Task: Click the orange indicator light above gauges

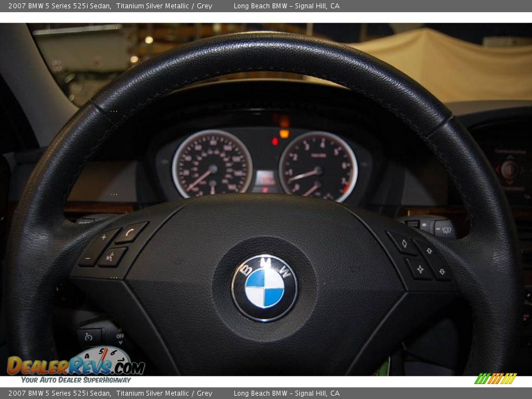Action: point(284,134)
